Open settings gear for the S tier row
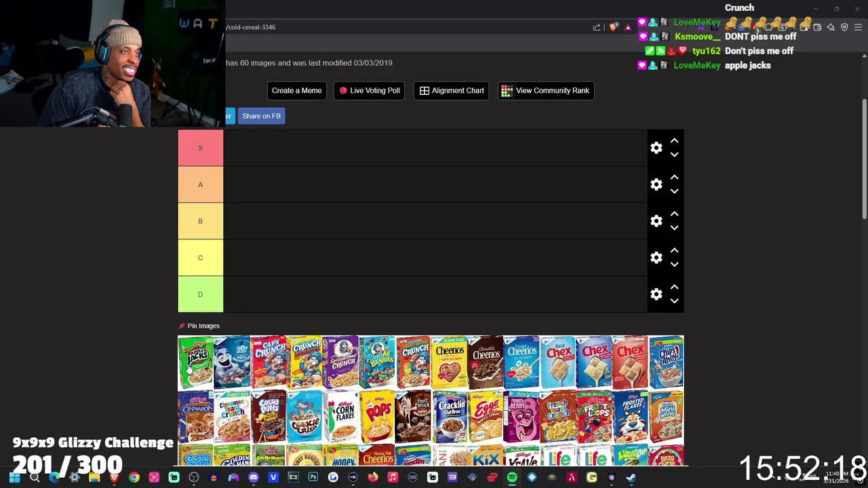 [656, 148]
